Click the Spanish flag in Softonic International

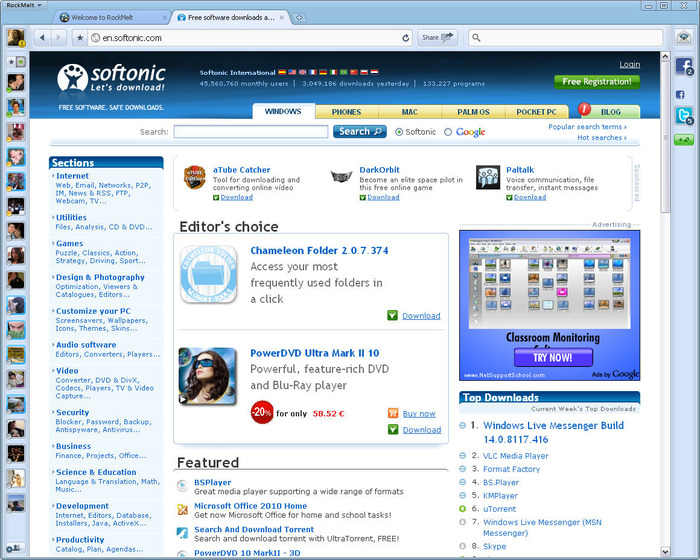coord(282,72)
